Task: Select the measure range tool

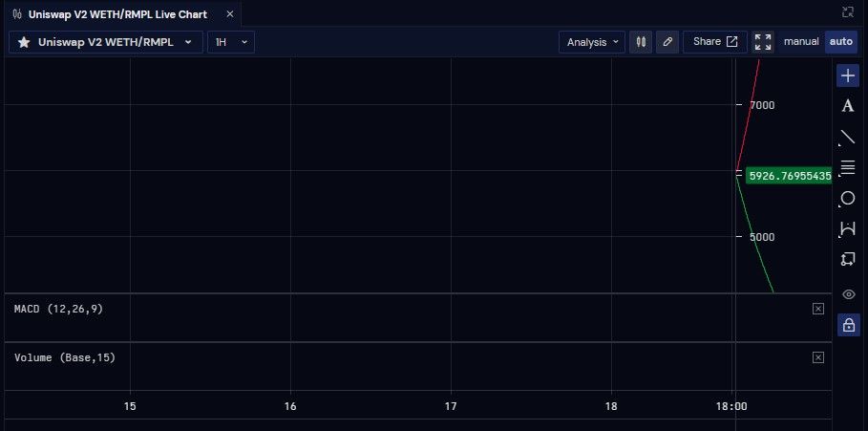Action: point(848,228)
